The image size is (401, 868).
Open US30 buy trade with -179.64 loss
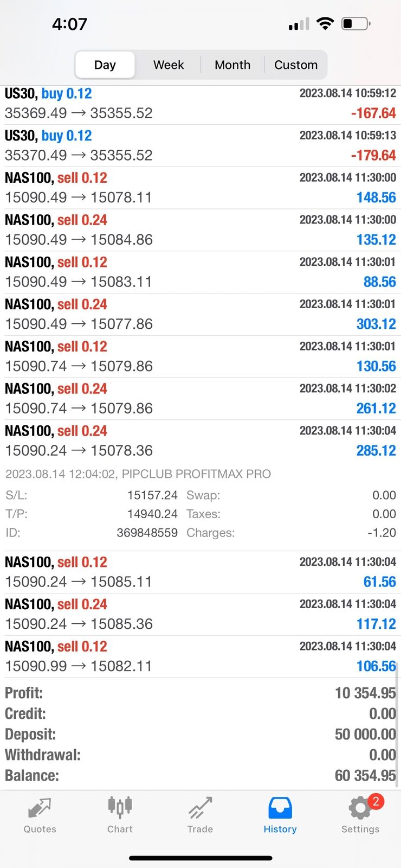200,146
